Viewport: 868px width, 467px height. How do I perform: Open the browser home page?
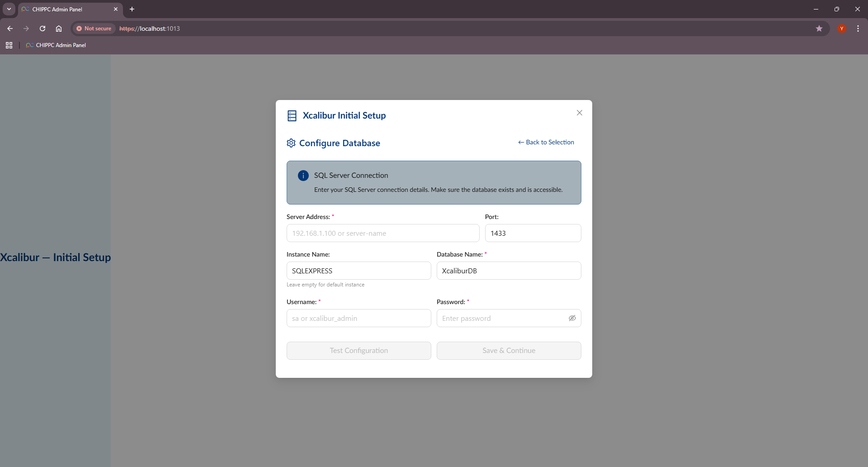click(59, 28)
